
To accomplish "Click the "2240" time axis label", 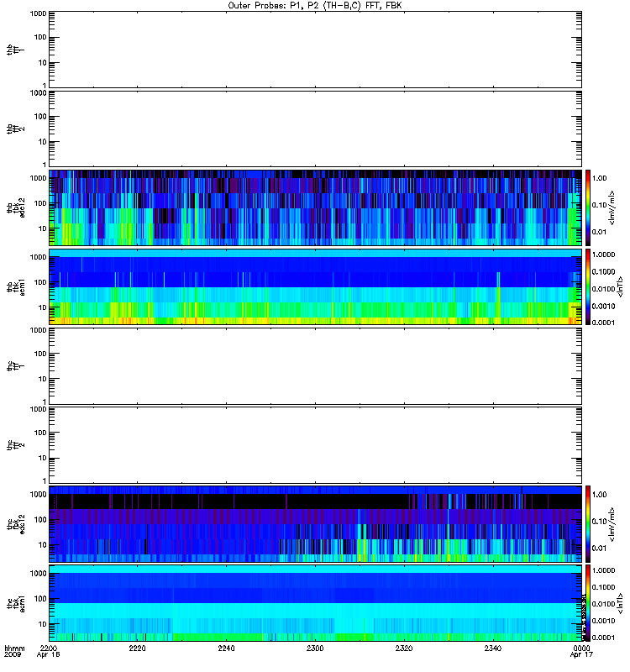I will click(x=226, y=648).
